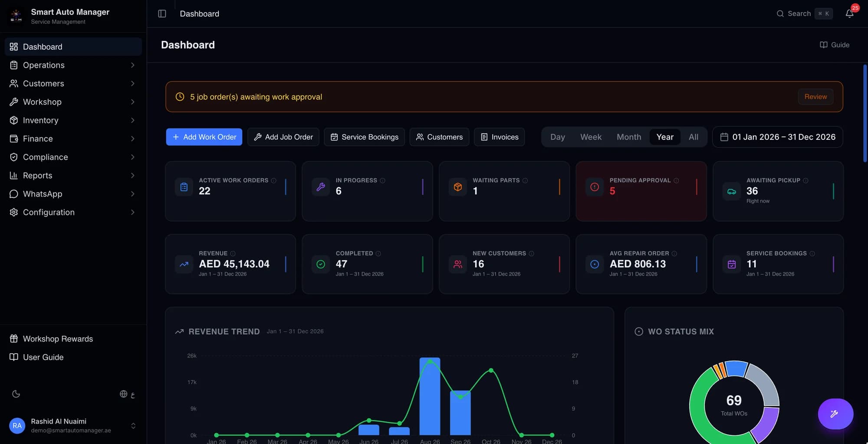Expand the Configuration sidebar chevron

click(x=132, y=212)
